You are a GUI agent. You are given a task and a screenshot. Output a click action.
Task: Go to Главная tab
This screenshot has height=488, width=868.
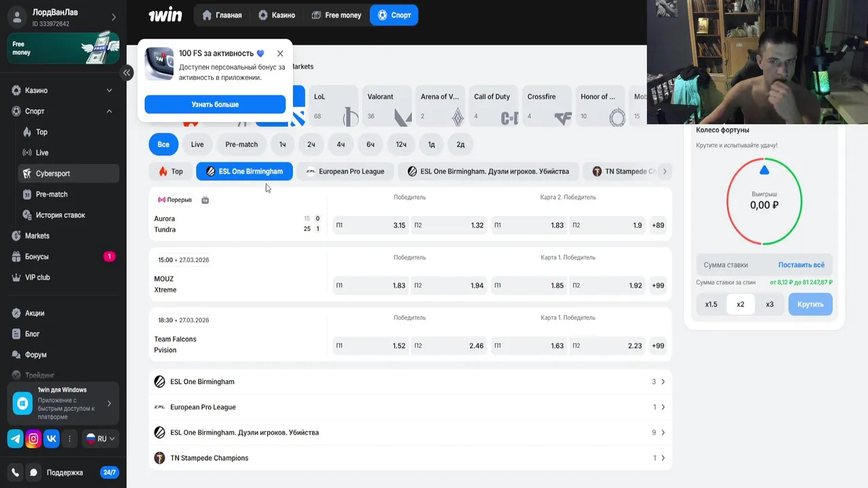click(x=222, y=15)
